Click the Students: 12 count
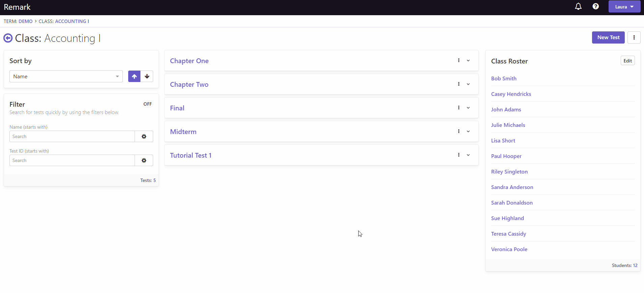The height and width of the screenshot is (293, 644). (x=624, y=265)
